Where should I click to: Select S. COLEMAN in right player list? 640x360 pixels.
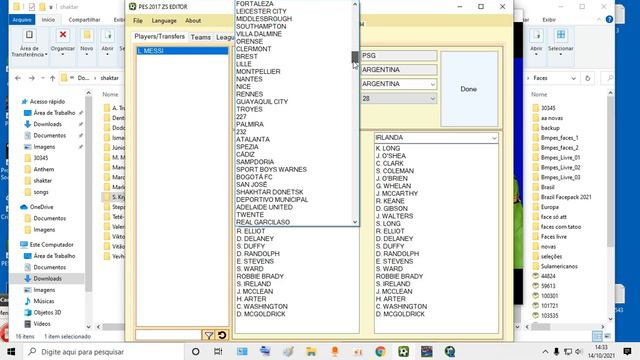click(395, 171)
